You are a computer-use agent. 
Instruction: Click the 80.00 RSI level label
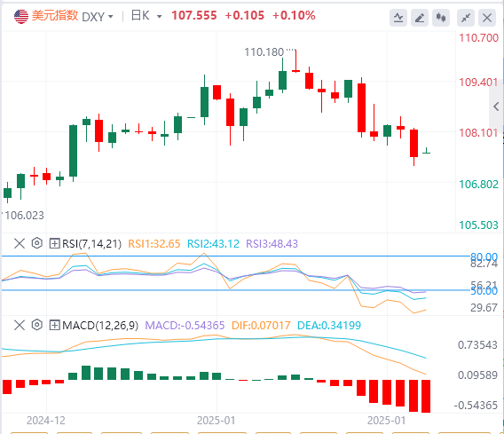(484, 256)
